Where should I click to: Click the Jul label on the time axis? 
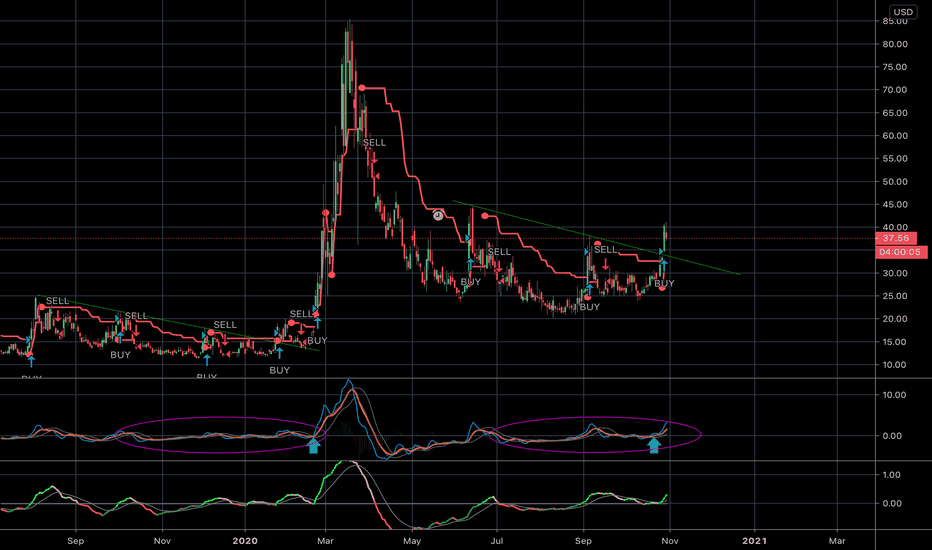pos(497,540)
